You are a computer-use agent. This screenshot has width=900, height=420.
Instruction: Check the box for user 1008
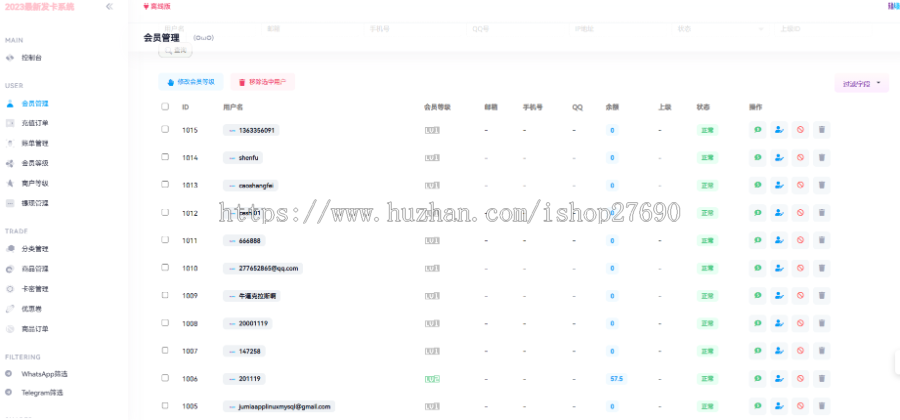[165, 322]
